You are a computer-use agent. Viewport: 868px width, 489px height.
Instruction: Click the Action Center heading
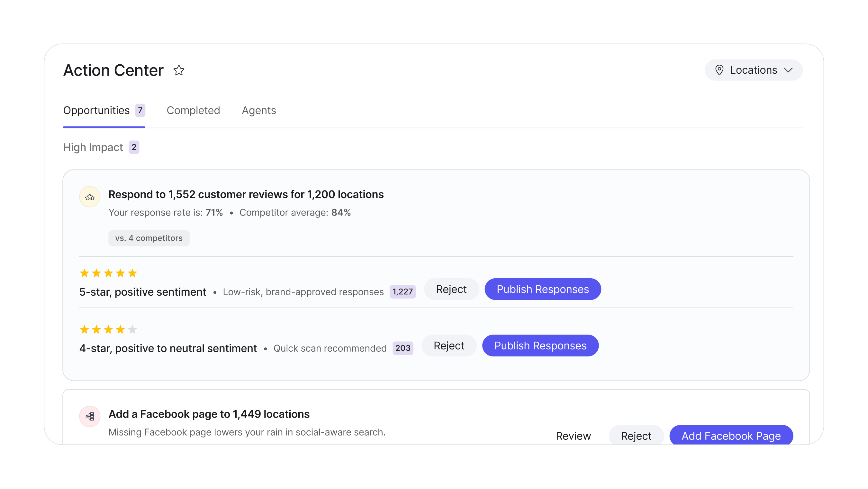click(x=113, y=70)
